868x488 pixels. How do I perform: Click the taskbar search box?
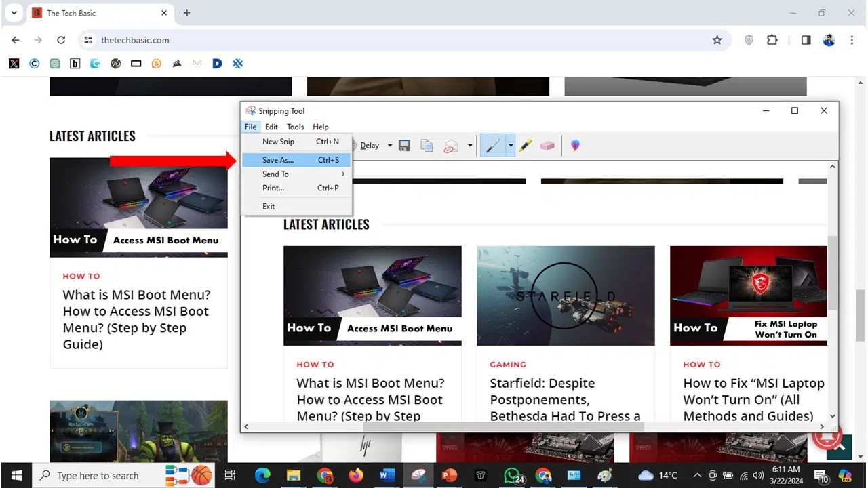(124, 475)
